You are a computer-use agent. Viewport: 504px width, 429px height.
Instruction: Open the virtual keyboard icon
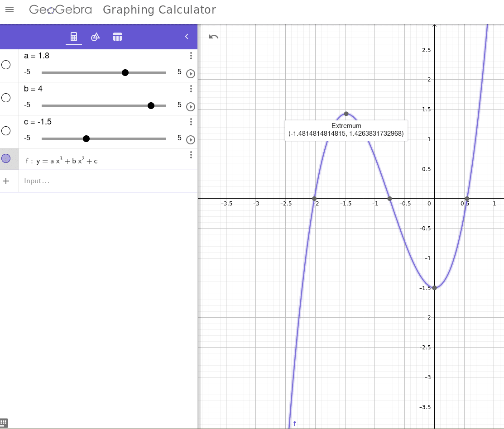pyautogui.click(x=4, y=423)
